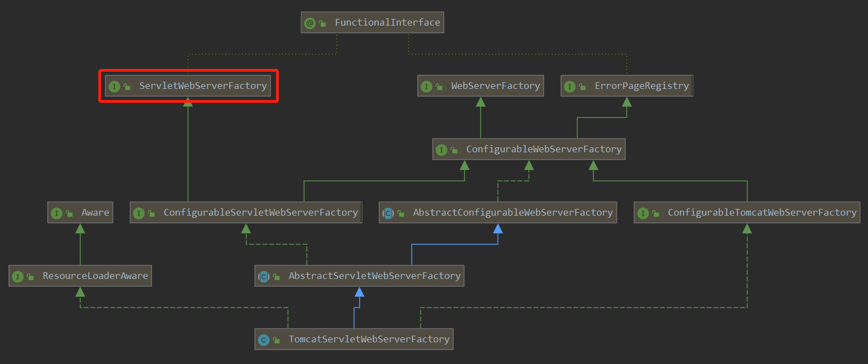Image resolution: width=868 pixels, height=364 pixels.
Task: Select the Aware interface node
Action: (79, 212)
